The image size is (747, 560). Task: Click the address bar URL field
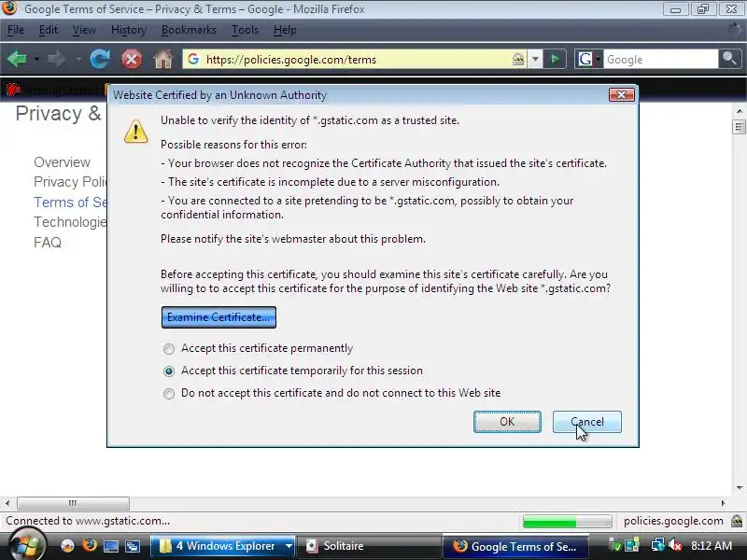click(355, 60)
